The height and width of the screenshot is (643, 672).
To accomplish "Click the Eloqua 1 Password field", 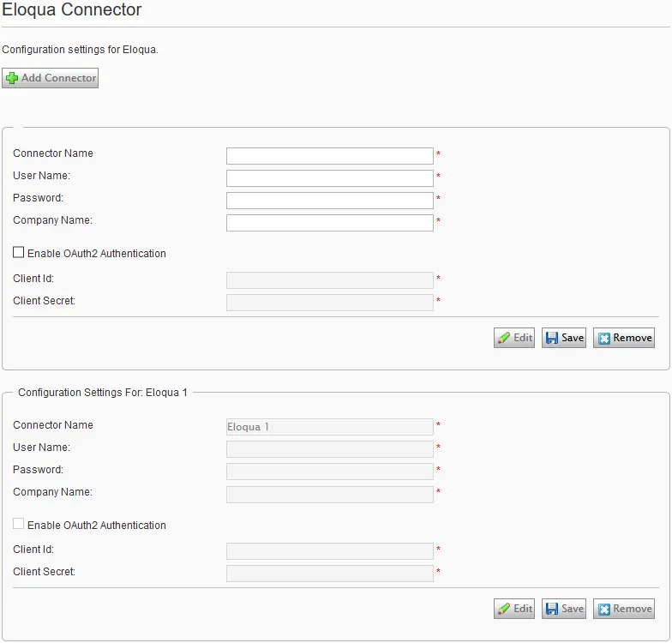I will 329,472.
